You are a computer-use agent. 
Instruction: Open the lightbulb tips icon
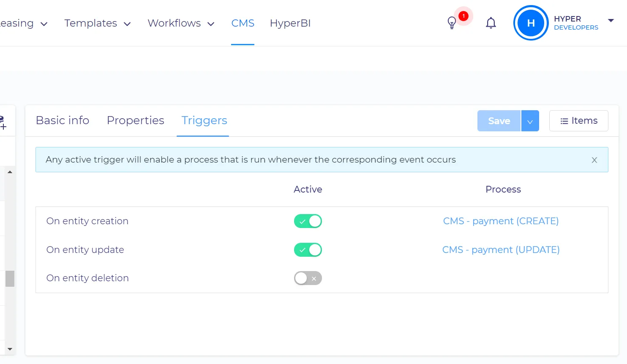pos(452,23)
